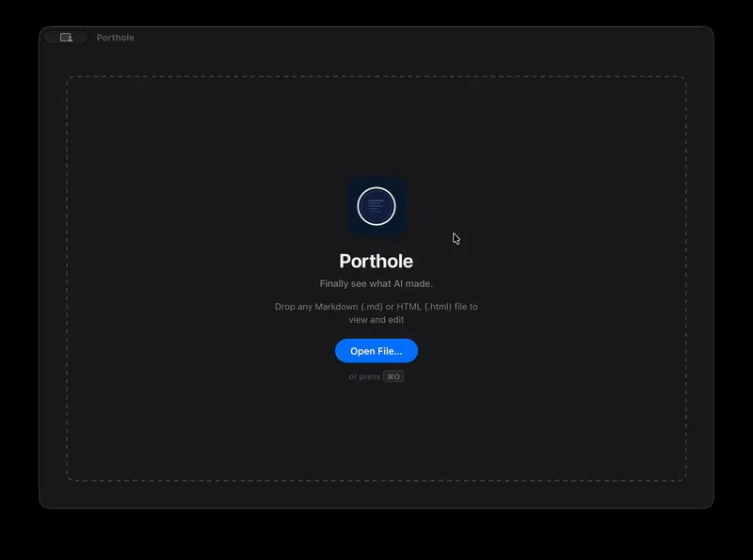Viewport: 753px width, 560px height.
Task: Click the Porthole window title text
Action: (x=115, y=38)
